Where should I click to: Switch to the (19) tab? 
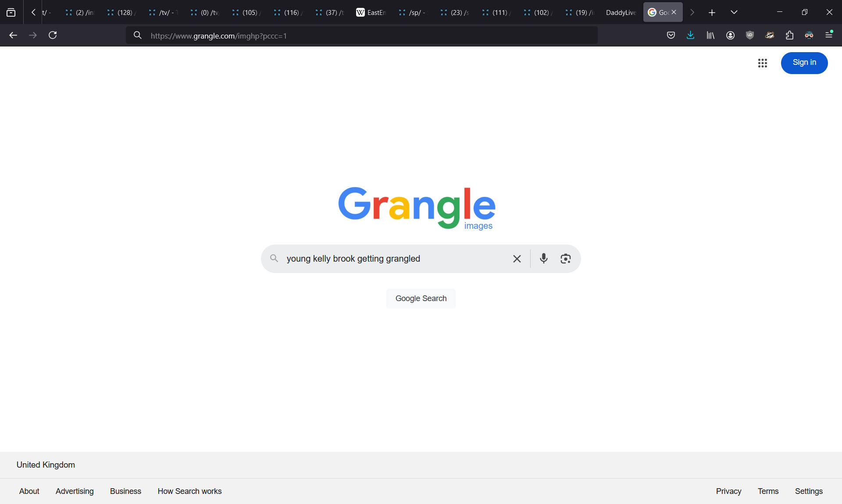click(579, 12)
